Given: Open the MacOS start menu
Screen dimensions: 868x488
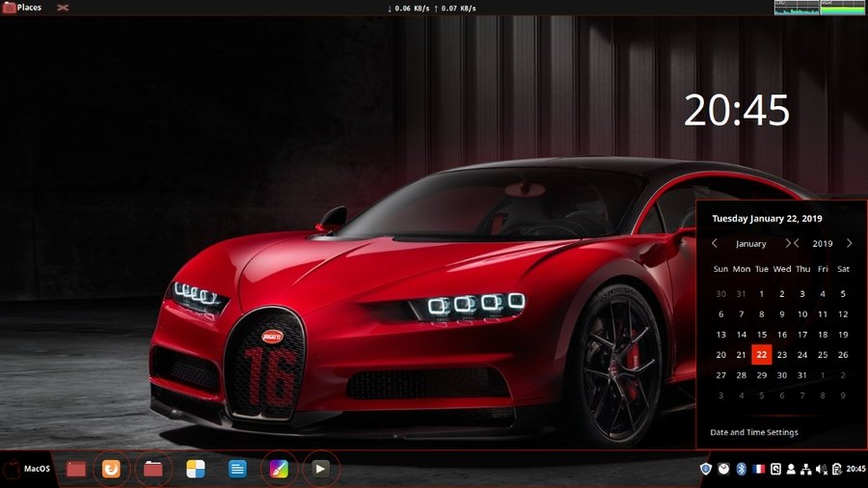Looking at the screenshot, I should pyautogui.click(x=27, y=469).
